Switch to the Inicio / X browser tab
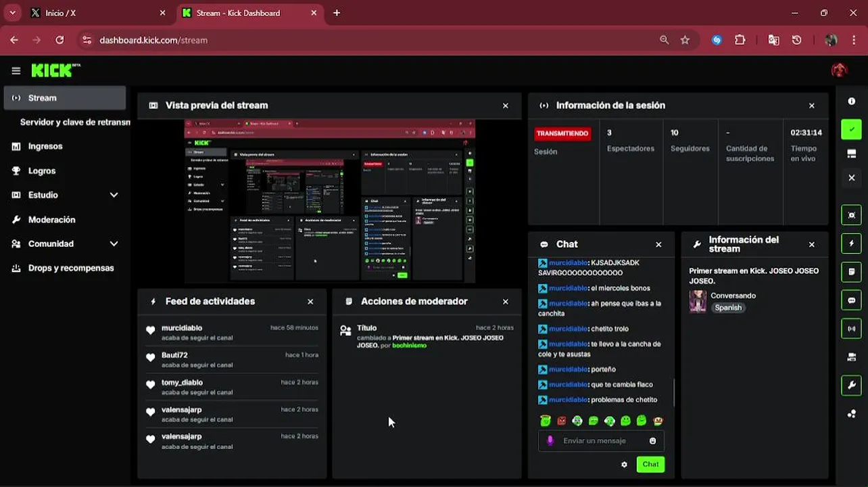The width and height of the screenshot is (868, 487). tap(97, 13)
